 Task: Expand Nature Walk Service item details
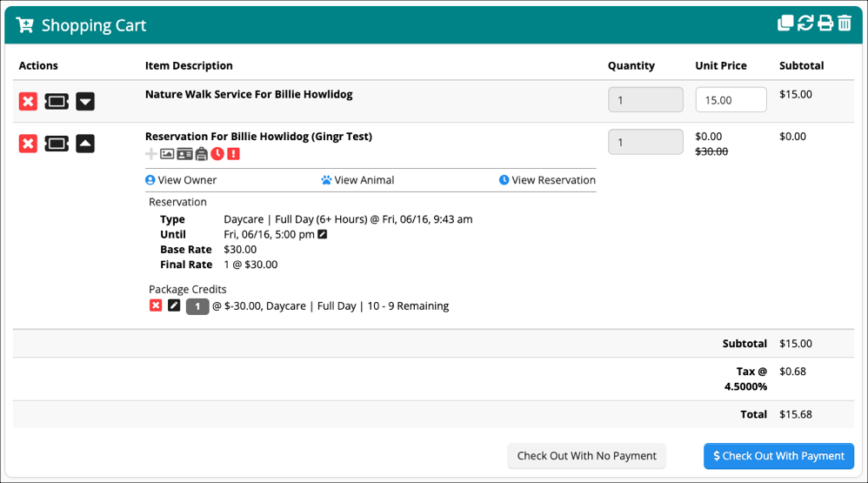click(85, 101)
